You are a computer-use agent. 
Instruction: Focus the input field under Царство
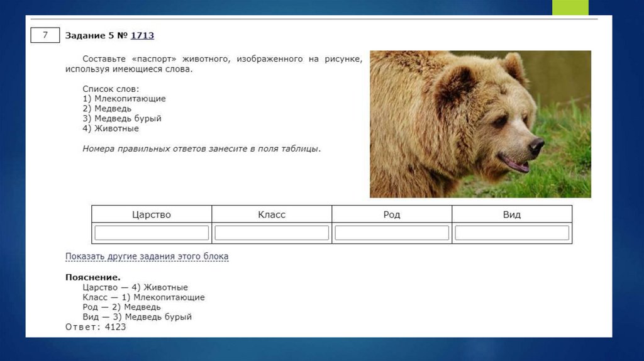tap(152, 233)
